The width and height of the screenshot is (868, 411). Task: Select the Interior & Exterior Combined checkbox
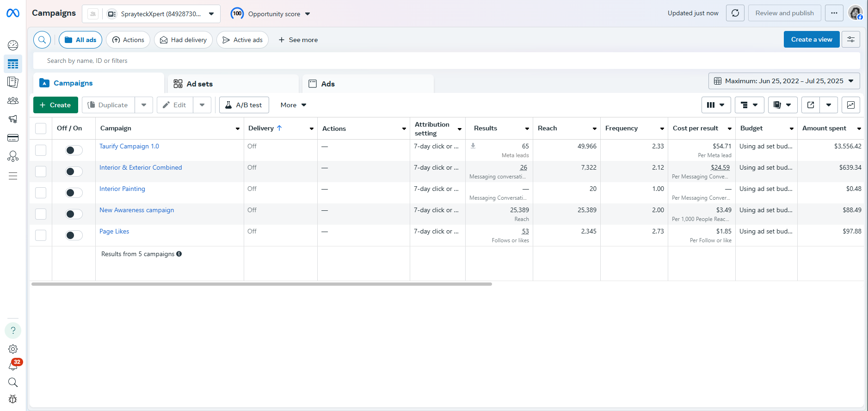pyautogui.click(x=41, y=172)
